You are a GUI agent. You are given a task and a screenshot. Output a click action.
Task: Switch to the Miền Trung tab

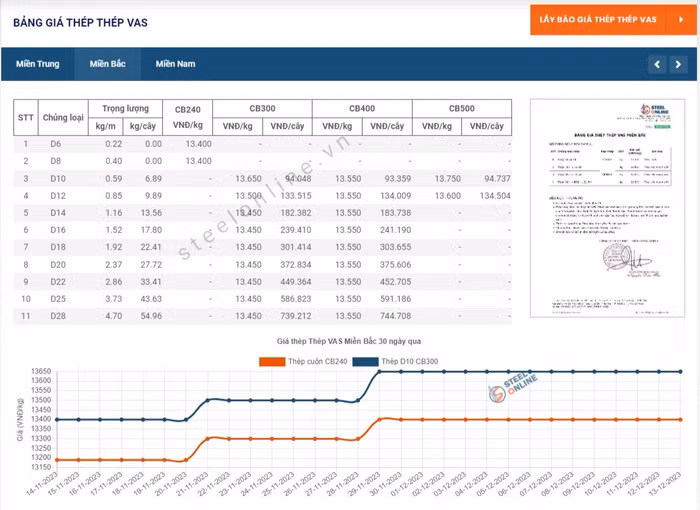(38, 64)
